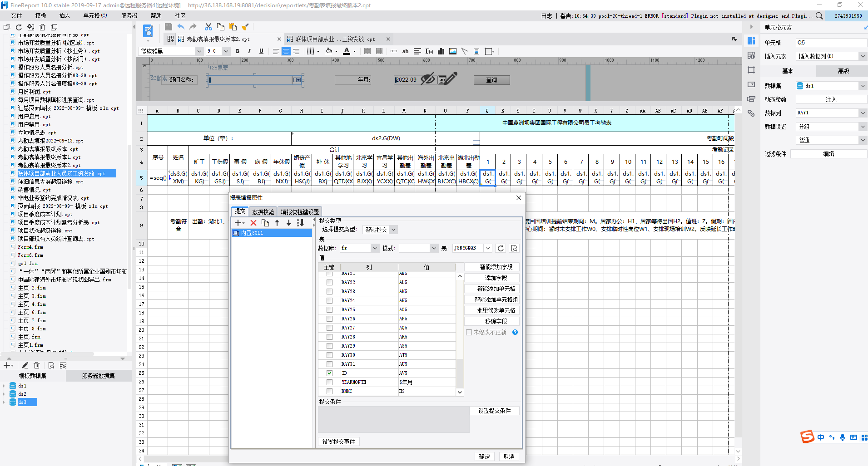This screenshot has height=466, width=868.
Task: Click the red X delete icon in dialog
Action: [x=253, y=223]
